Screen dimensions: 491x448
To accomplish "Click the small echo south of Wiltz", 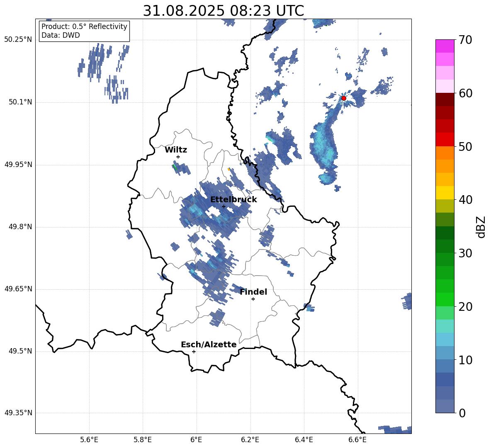I will point(181,168).
